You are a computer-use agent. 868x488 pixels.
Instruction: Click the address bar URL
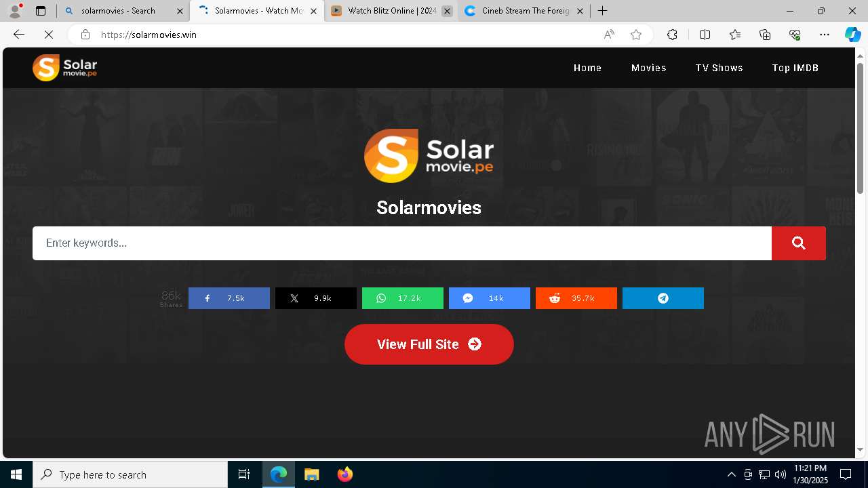[149, 35]
